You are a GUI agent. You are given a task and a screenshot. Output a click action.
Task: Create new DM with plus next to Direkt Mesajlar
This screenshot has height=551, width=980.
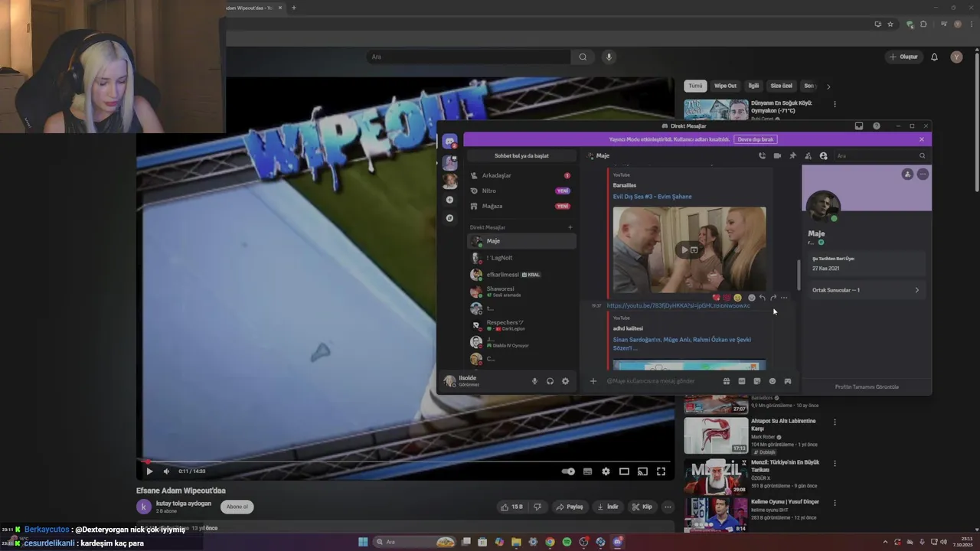[570, 227]
